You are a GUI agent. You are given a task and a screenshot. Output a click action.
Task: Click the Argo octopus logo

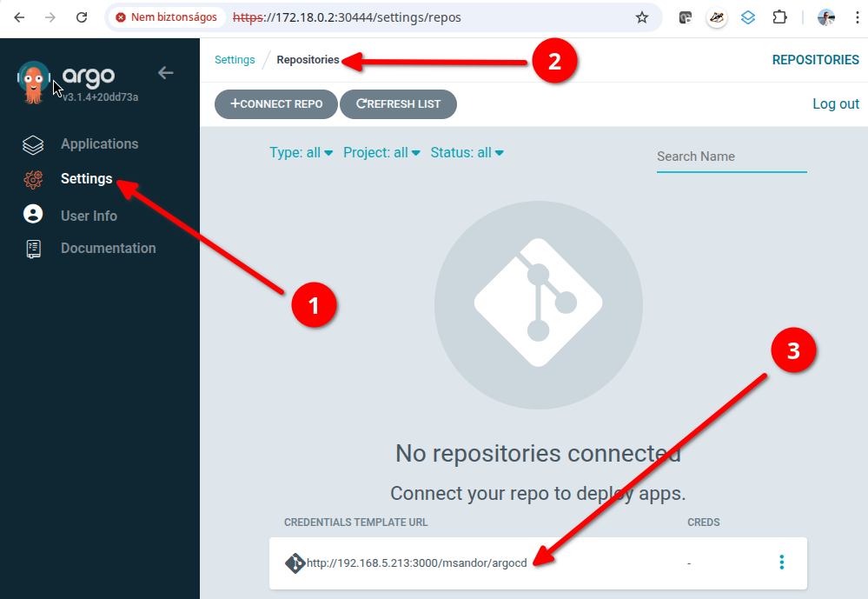point(33,83)
